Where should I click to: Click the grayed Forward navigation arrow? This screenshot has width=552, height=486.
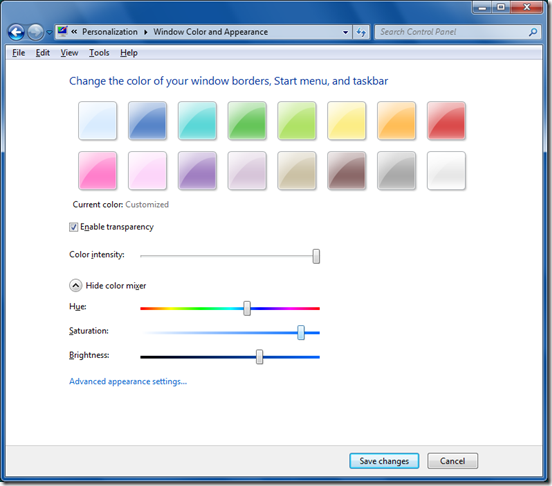[x=36, y=32]
